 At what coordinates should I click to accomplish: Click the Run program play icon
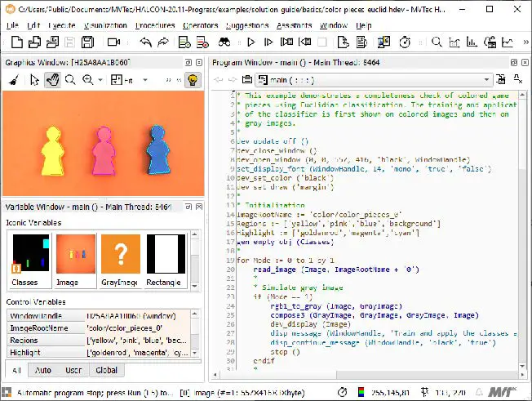pos(251,42)
